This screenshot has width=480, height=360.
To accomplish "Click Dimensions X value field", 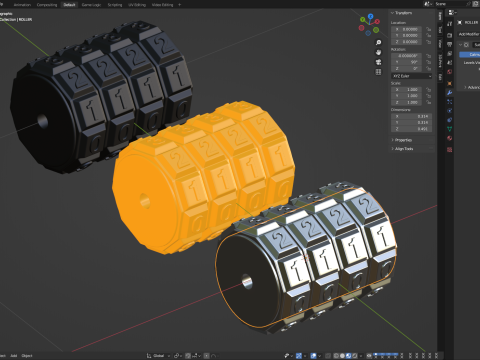I will [412, 116].
